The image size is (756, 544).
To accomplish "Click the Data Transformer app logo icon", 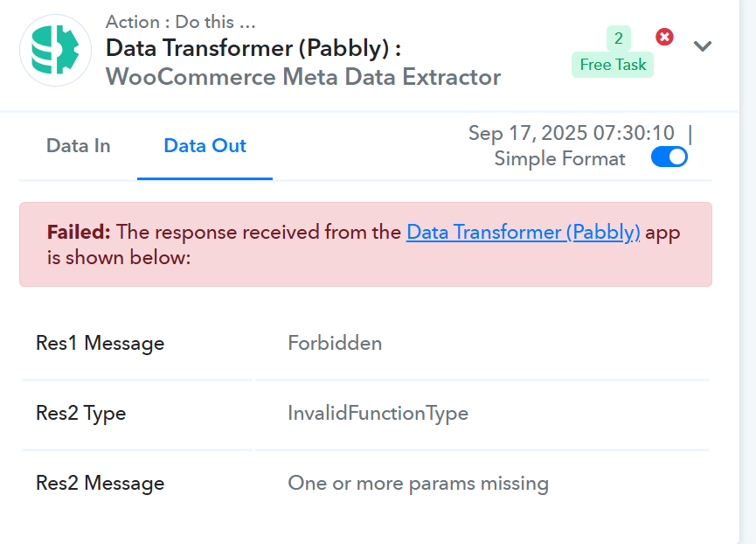I will [x=55, y=50].
